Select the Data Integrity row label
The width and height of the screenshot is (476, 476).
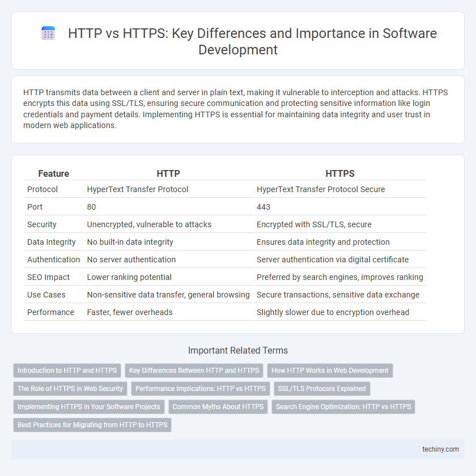[x=52, y=243]
